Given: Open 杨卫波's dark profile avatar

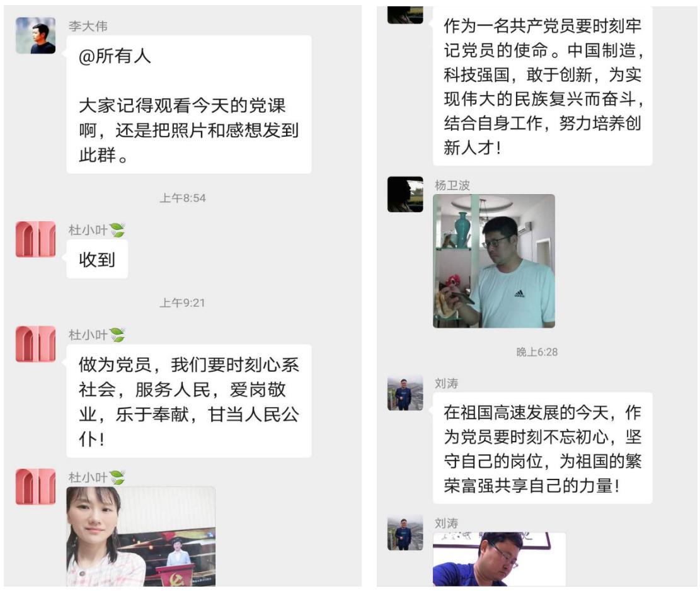Looking at the screenshot, I should [405, 194].
